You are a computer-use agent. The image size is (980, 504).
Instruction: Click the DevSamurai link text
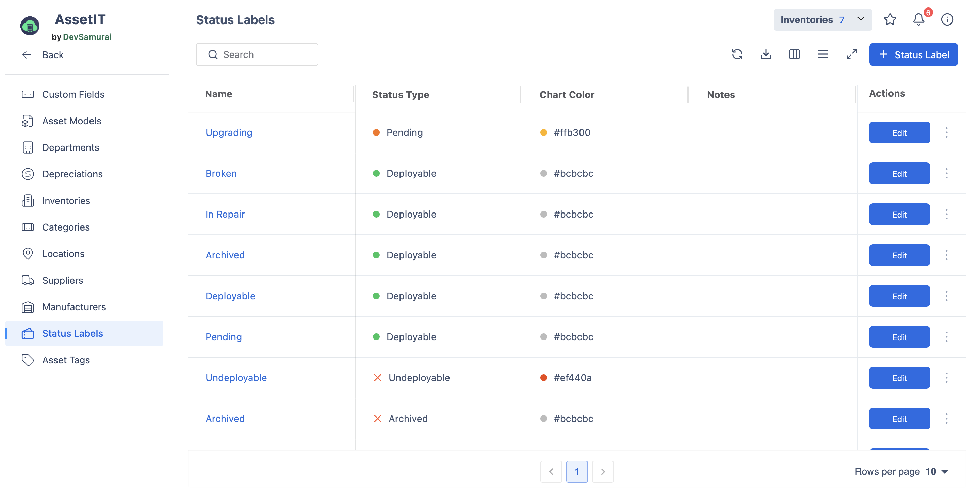point(87,37)
